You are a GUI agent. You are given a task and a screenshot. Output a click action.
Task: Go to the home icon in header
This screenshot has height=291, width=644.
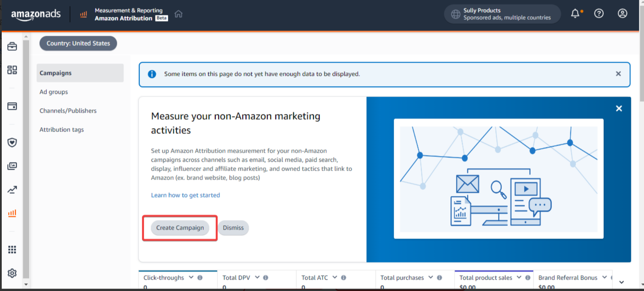[x=178, y=14]
